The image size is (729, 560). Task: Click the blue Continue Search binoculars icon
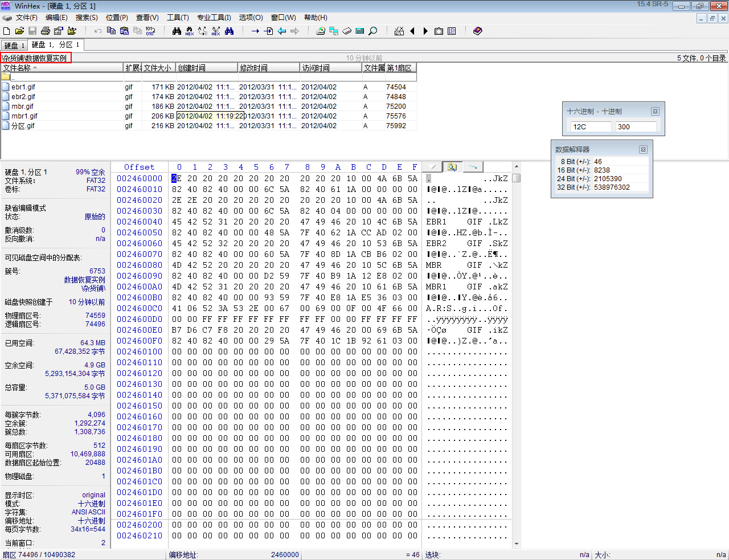point(229,31)
